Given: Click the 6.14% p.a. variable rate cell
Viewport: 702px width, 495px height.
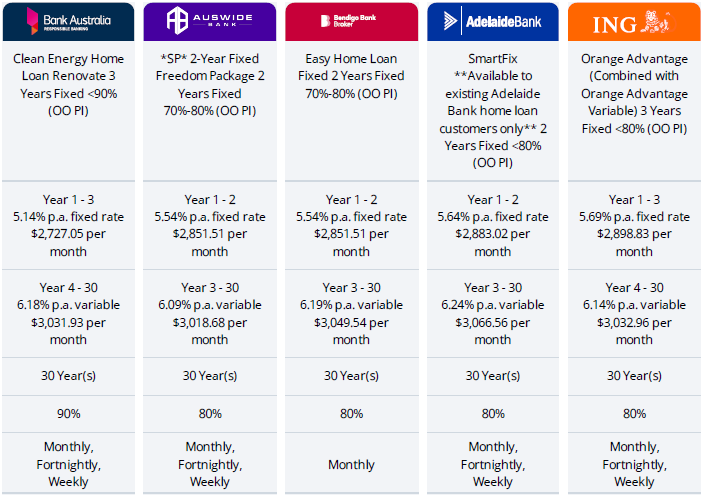Looking at the screenshot, I should pyautogui.click(x=634, y=314).
